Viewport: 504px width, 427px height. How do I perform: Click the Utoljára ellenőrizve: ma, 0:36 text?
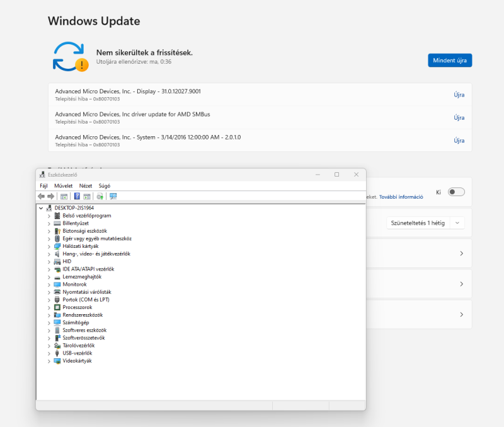(134, 62)
